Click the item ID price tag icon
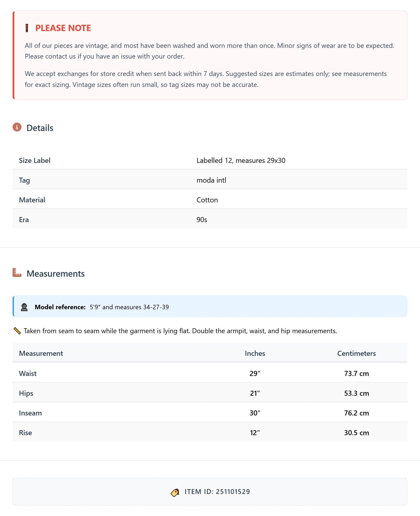This screenshot has height=516, width=420. [175, 492]
